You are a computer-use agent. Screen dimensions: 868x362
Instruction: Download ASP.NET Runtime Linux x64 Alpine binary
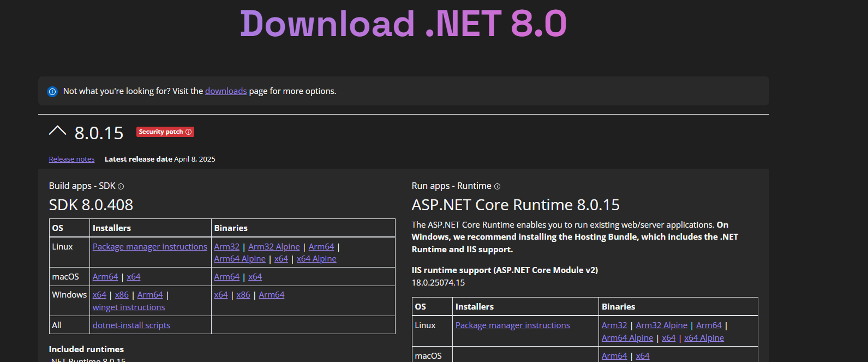click(704, 338)
